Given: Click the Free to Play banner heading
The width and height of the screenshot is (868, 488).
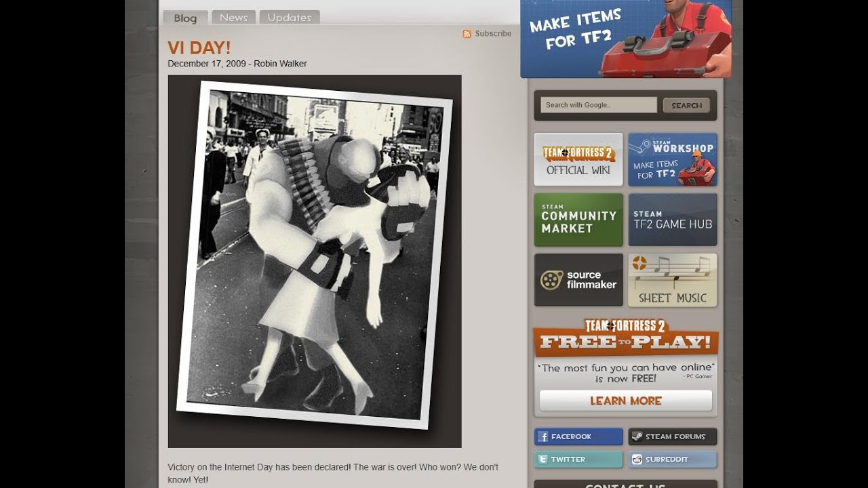Looking at the screenshot, I should pos(626,337).
